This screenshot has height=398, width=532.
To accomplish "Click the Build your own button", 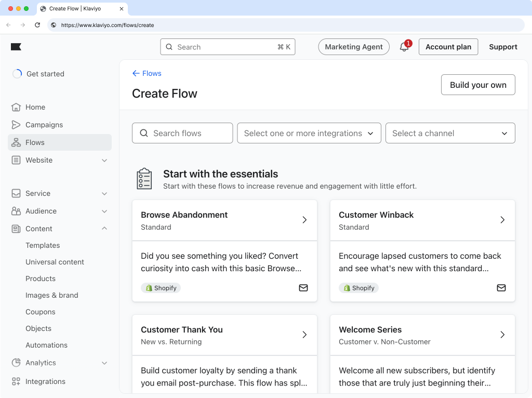I will coord(477,85).
